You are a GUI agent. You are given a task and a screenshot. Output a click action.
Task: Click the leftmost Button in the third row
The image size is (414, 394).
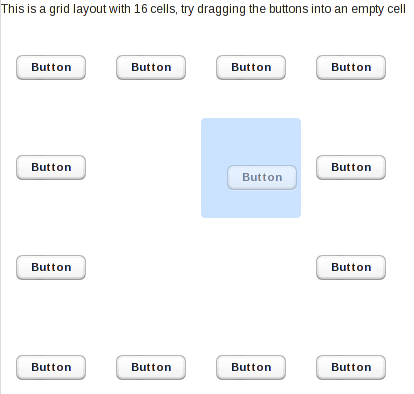click(51, 267)
